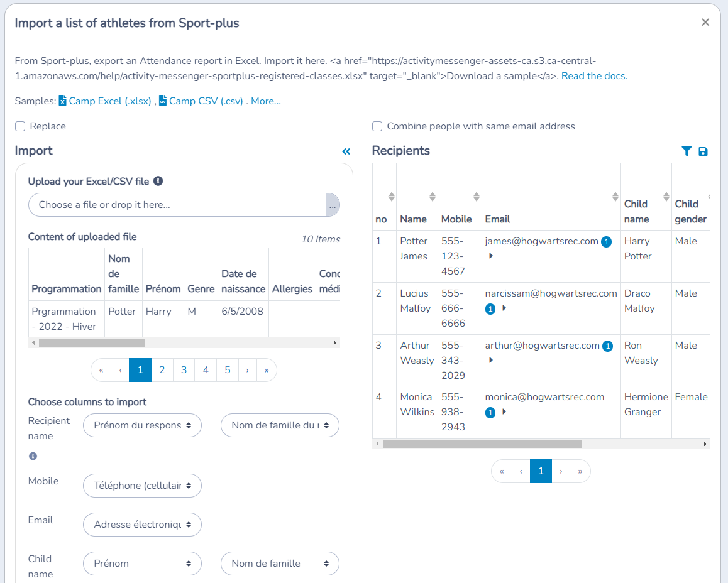The width and height of the screenshot is (728, 583).
Task: Download the Camp CSV (.csv) sample
Action: tap(206, 101)
